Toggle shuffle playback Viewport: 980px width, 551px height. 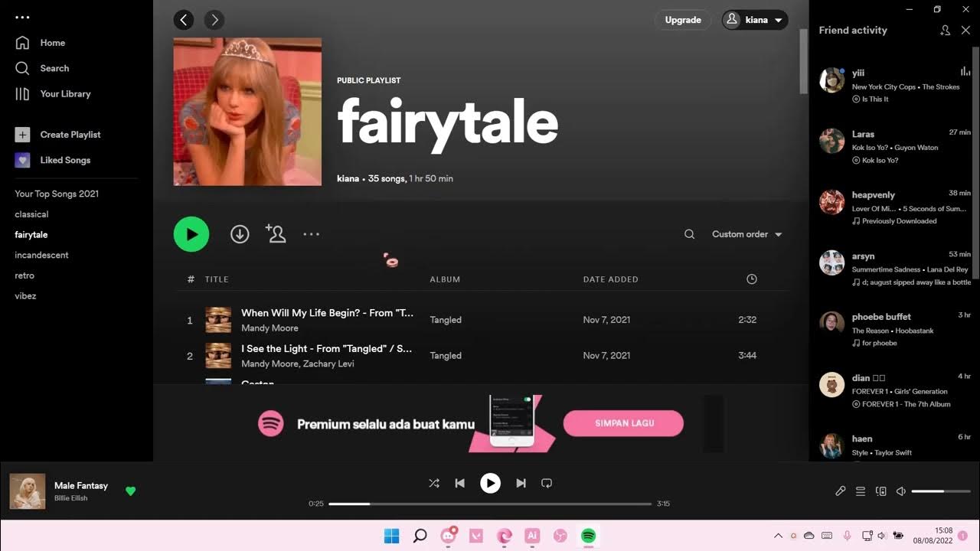click(x=434, y=483)
